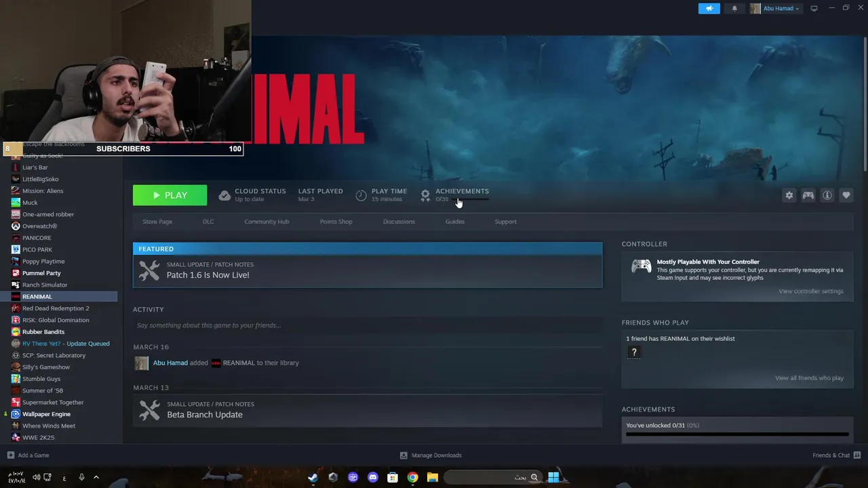Open the Support tab
This screenshot has width=868, height=488.
tap(505, 222)
